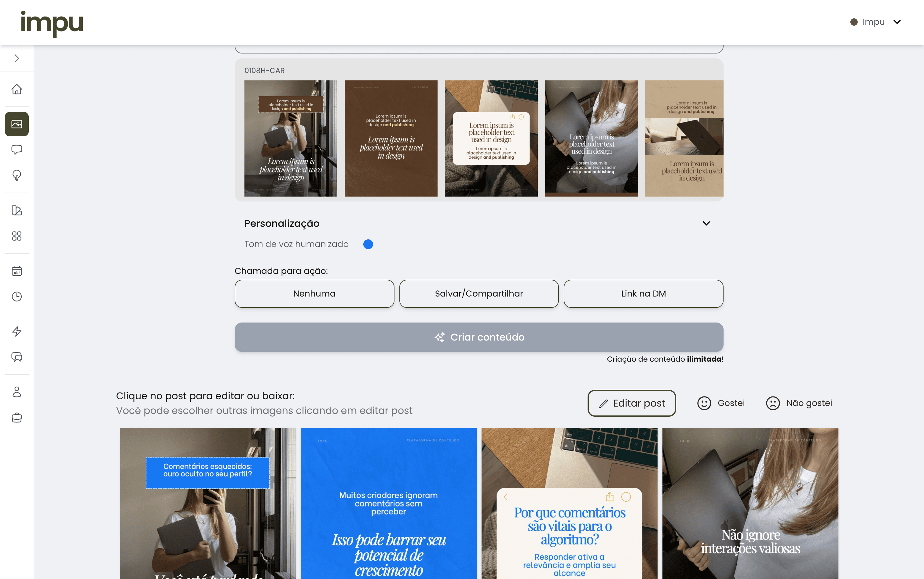
Task: Select the image post creator icon
Action: click(16, 124)
